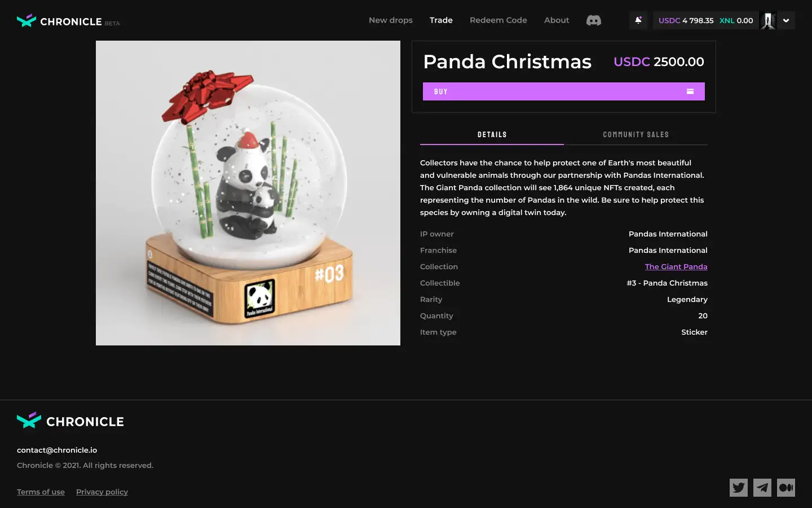Image resolution: width=812 pixels, height=508 pixels.
Task: Open The Giant Panda collection link
Action: pyautogui.click(x=676, y=266)
